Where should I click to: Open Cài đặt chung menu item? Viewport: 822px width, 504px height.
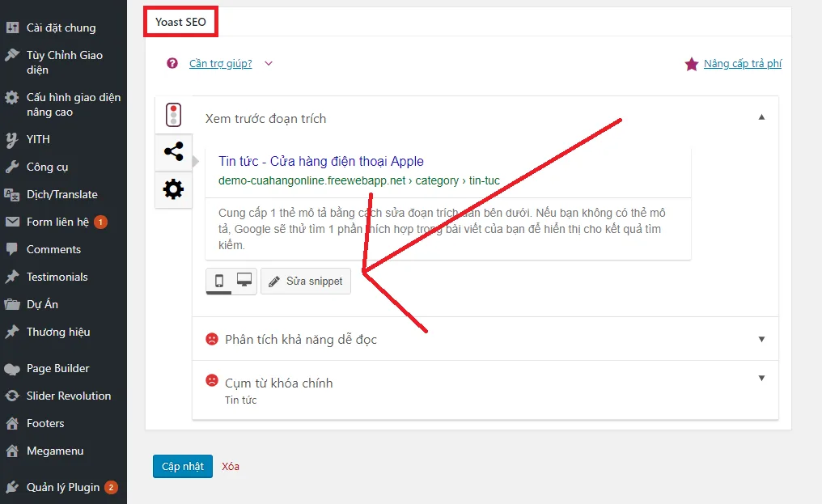(61, 28)
